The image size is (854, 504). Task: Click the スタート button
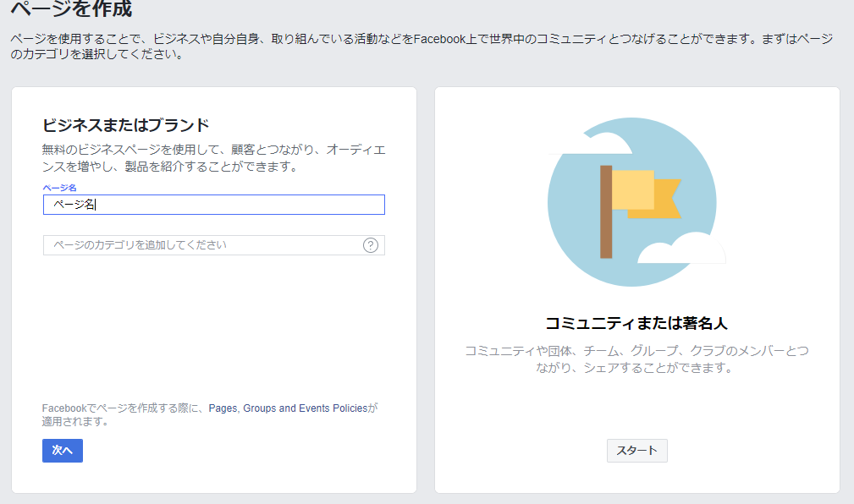(x=637, y=451)
